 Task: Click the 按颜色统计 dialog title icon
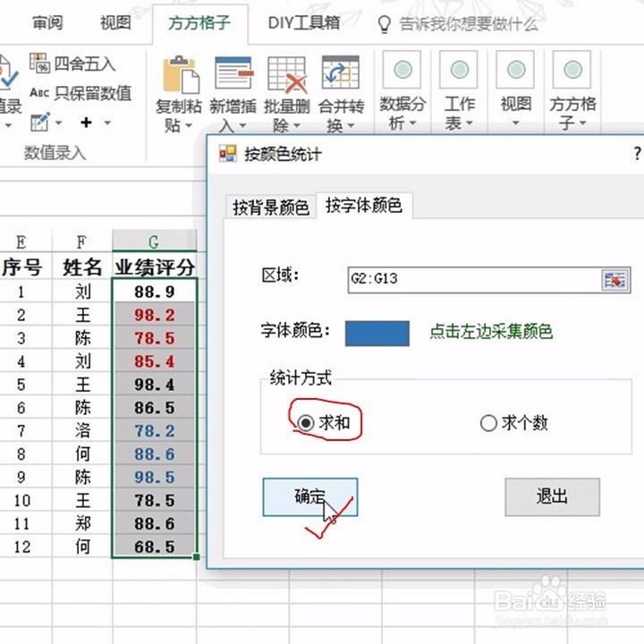coord(228,154)
